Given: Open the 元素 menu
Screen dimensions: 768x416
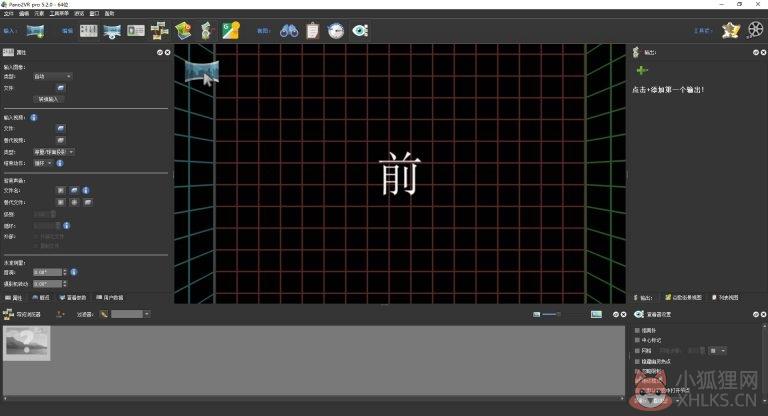Looking at the screenshot, I should (x=39, y=14).
